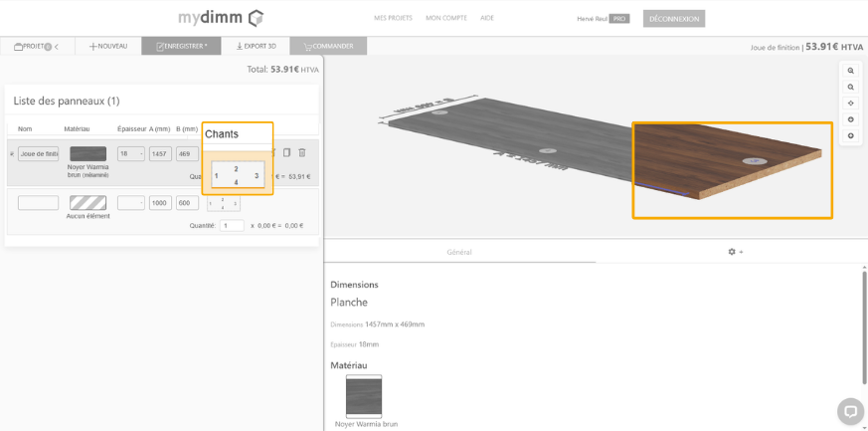The image size is (868, 431).
Task: Open Mes Projets menu
Action: point(394,18)
